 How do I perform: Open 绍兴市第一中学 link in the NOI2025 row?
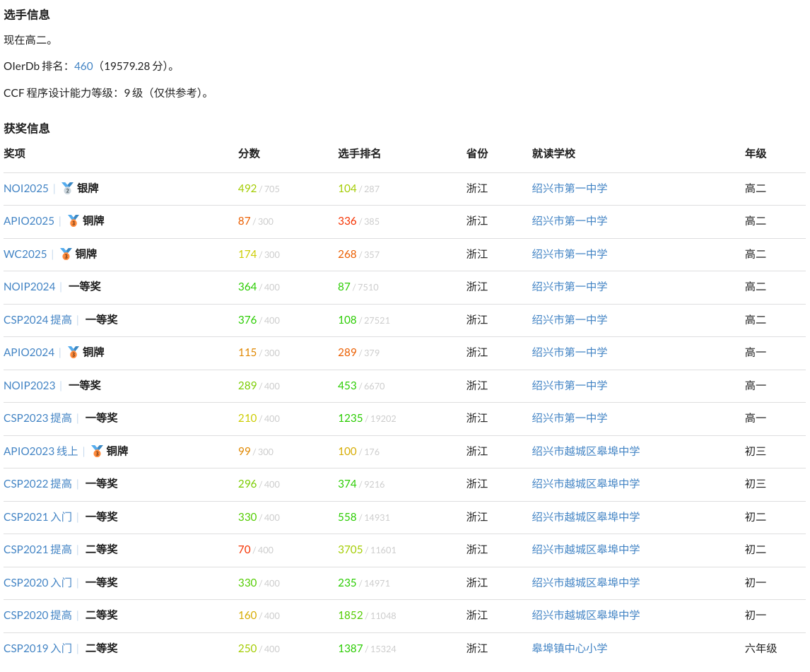click(x=569, y=189)
